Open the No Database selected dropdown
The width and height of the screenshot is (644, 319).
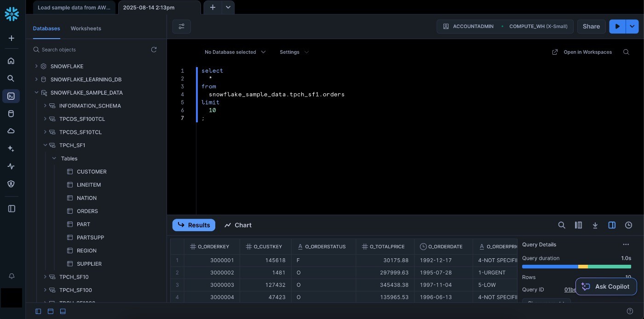(235, 52)
